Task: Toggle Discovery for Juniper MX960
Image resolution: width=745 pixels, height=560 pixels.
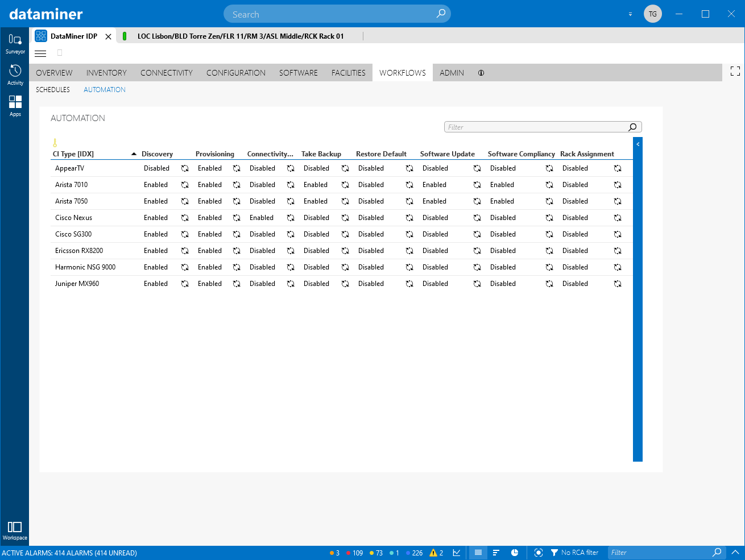Action: click(x=185, y=284)
